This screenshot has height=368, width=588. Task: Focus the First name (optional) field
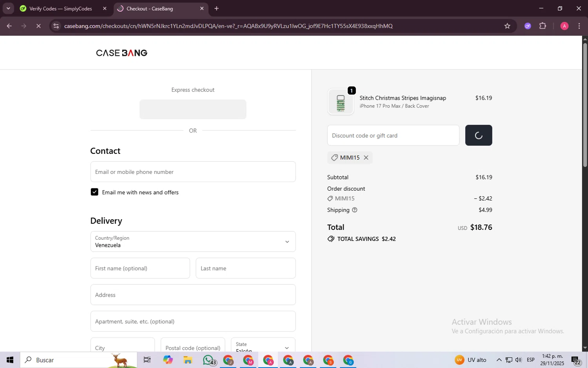coord(140,268)
